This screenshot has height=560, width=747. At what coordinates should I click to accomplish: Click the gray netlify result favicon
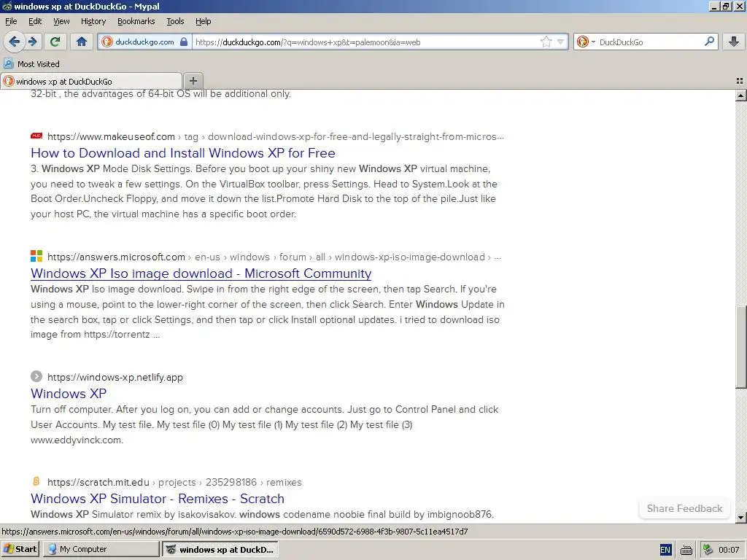[36, 376]
